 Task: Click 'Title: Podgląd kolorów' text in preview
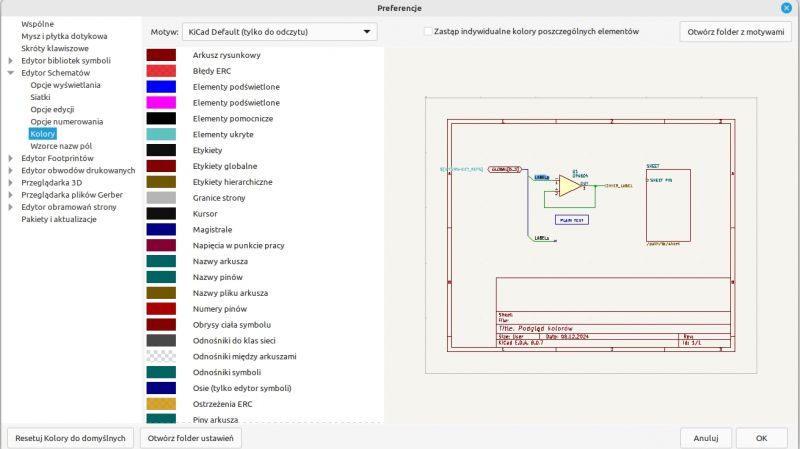(x=535, y=329)
